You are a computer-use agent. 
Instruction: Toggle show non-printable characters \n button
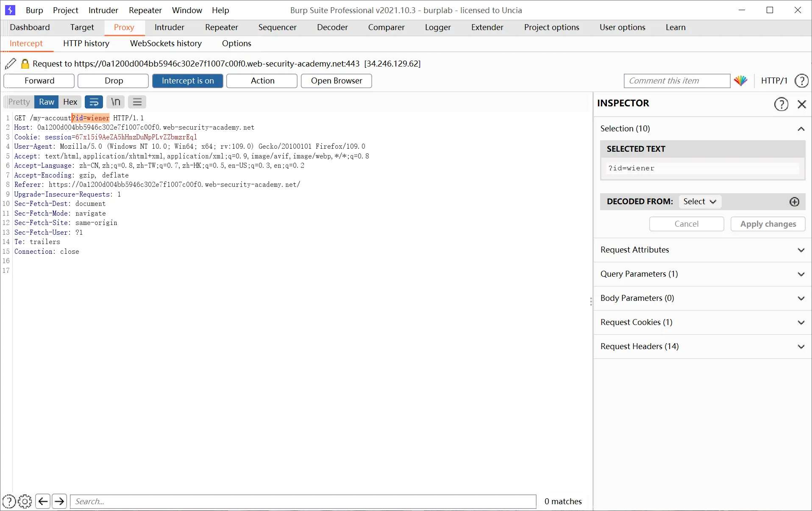116,102
